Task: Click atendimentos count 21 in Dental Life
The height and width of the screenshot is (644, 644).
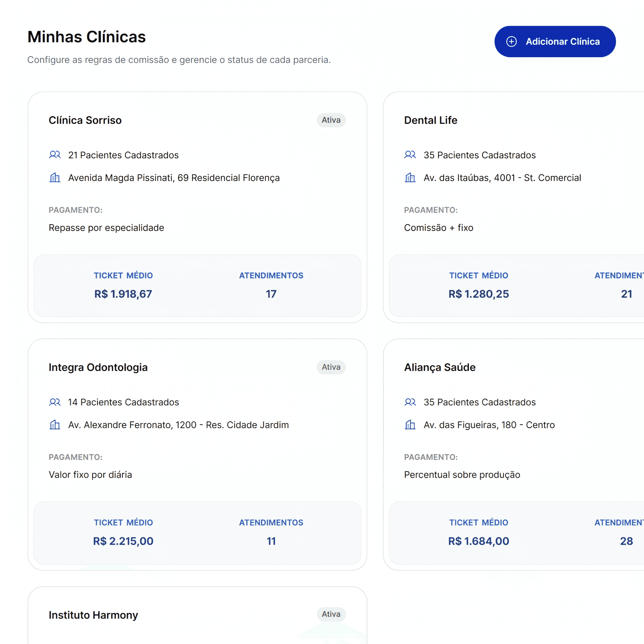Action: tap(626, 294)
